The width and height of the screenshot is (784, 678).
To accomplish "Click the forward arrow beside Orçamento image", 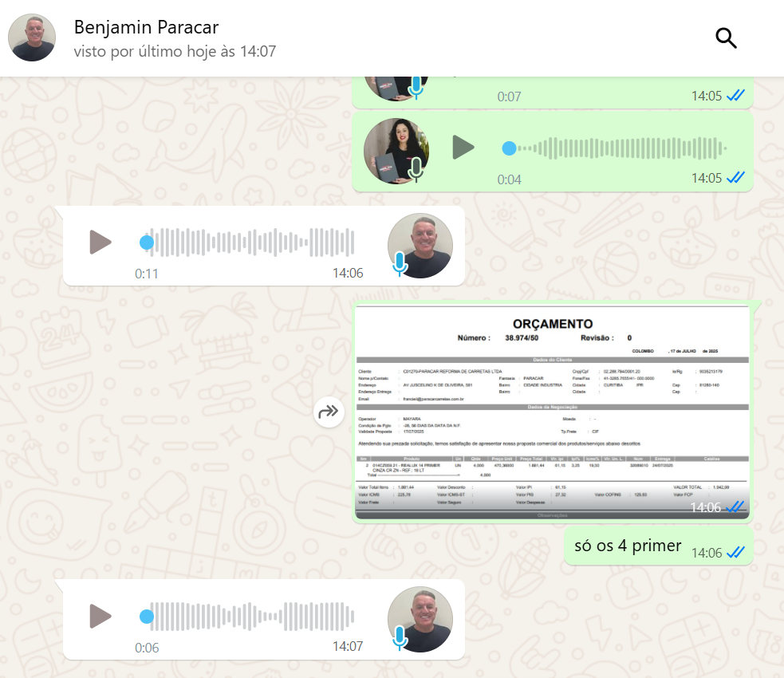I will [x=329, y=412].
